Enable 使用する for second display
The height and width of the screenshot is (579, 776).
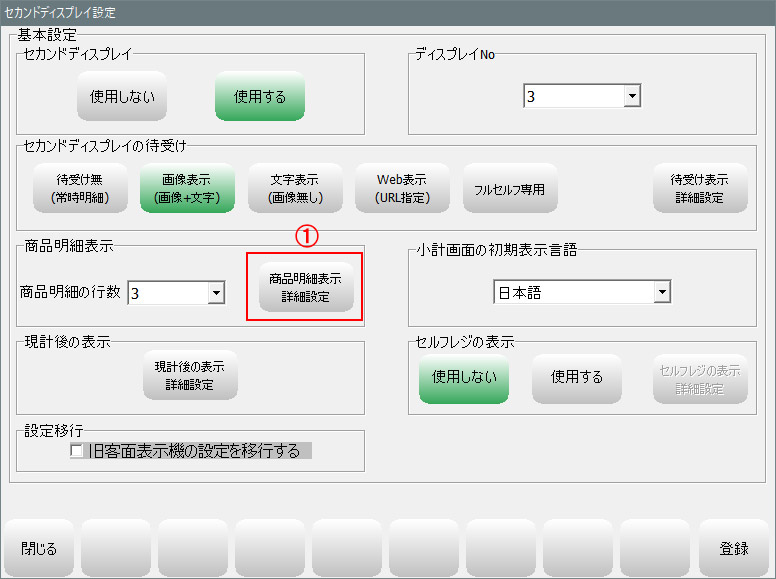click(x=260, y=97)
